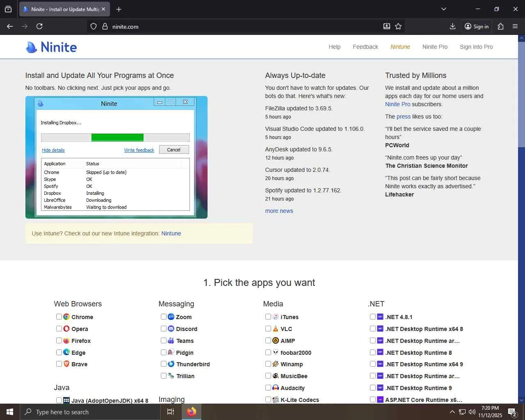Click the Firefox Sign in button

coord(477,26)
